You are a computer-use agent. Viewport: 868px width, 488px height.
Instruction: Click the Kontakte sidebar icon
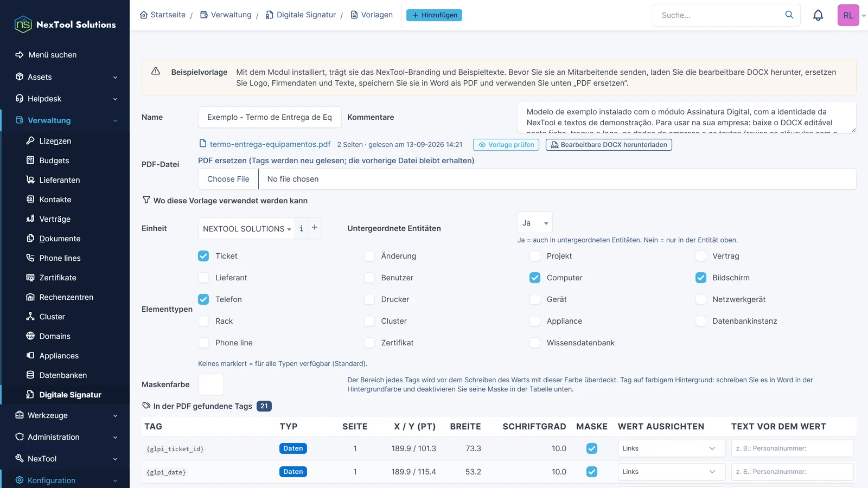click(x=30, y=200)
